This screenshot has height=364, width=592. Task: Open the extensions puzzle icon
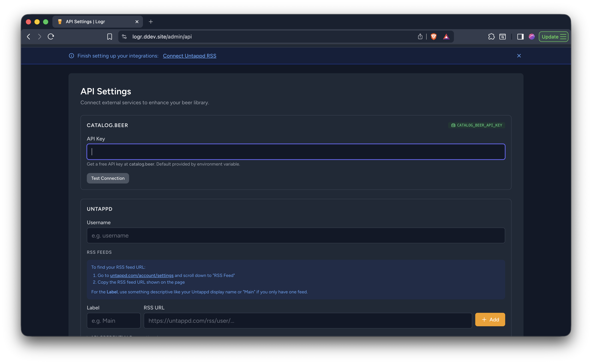(x=491, y=37)
